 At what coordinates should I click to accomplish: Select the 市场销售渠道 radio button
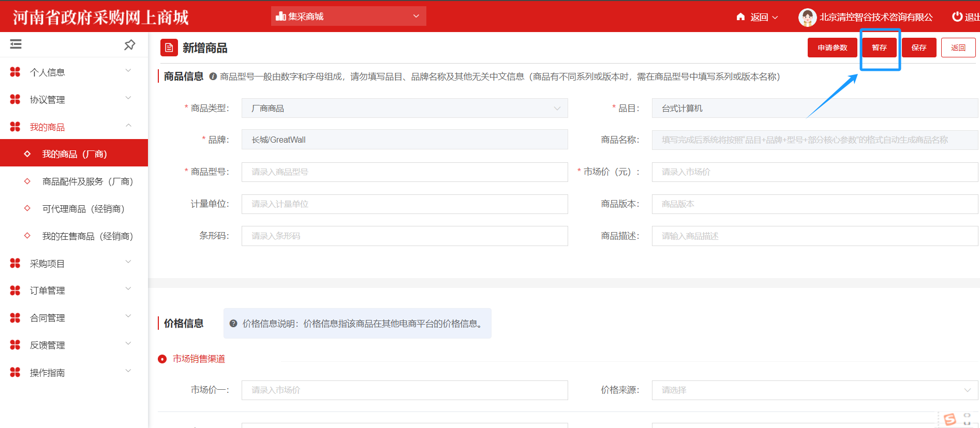(162, 359)
